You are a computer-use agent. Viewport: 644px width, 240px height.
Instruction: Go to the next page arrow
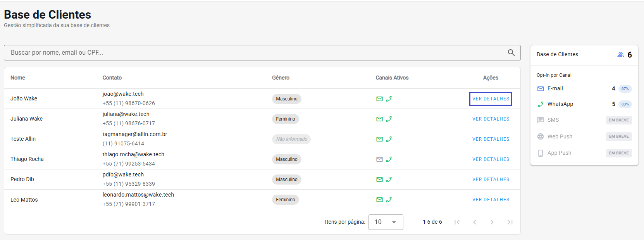pos(492,222)
